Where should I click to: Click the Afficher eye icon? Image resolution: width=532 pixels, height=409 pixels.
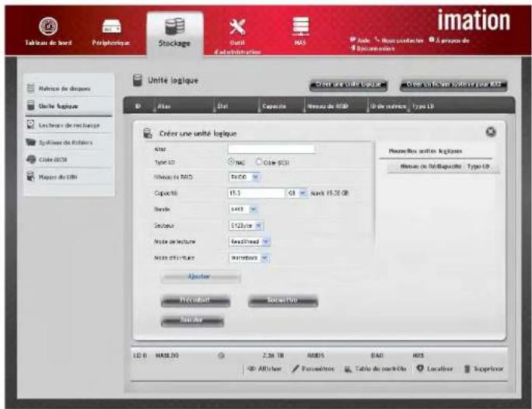click(251, 369)
